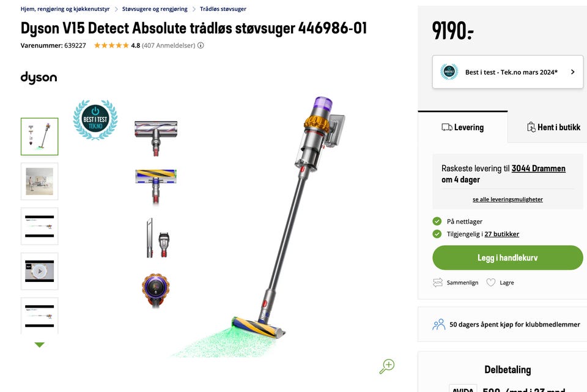This screenshot has height=392, width=587.
Task: Expand thumbnail list with green down arrow
Action: point(39,344)
